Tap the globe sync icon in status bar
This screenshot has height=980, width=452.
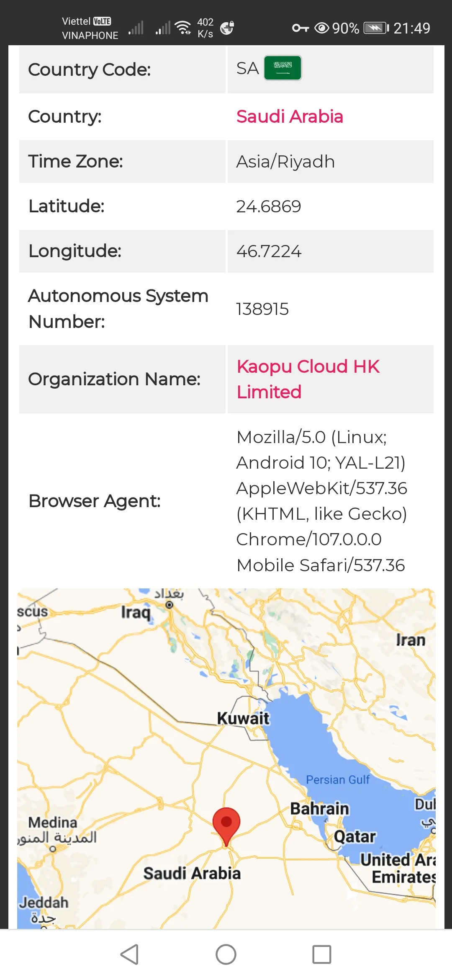pos(227,28)
